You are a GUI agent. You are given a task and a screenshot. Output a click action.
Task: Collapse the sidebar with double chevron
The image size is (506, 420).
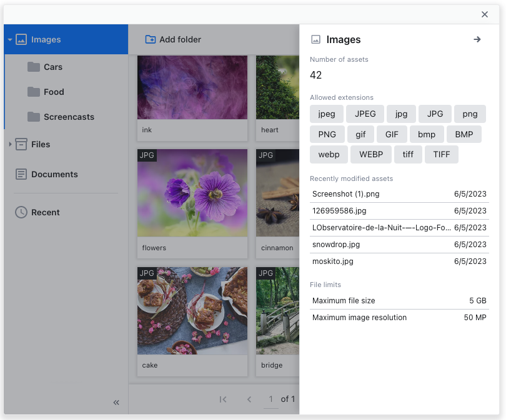[116, 403]
